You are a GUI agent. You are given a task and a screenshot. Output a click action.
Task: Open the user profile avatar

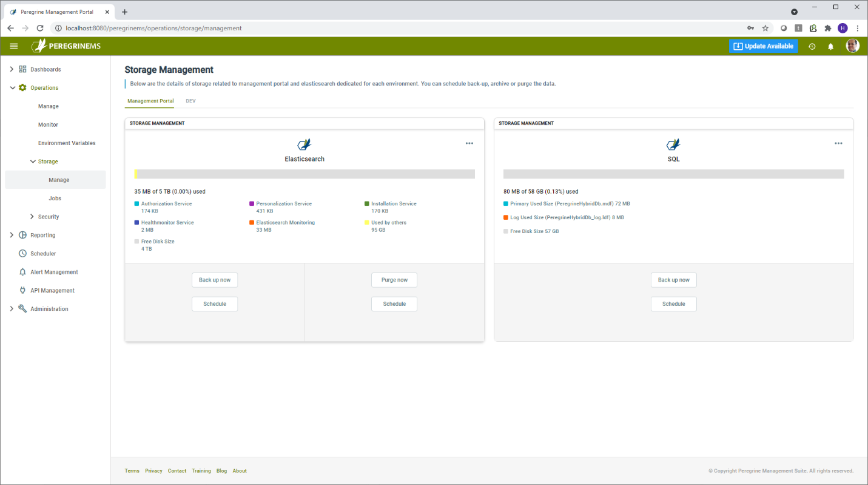click(x=852, y=46)
